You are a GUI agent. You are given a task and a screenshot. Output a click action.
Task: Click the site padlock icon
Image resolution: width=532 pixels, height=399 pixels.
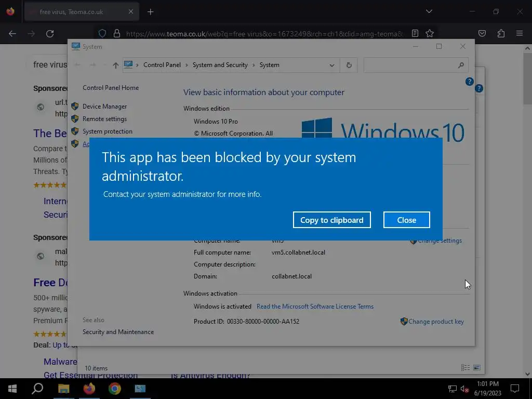click(x=117, y=34)
